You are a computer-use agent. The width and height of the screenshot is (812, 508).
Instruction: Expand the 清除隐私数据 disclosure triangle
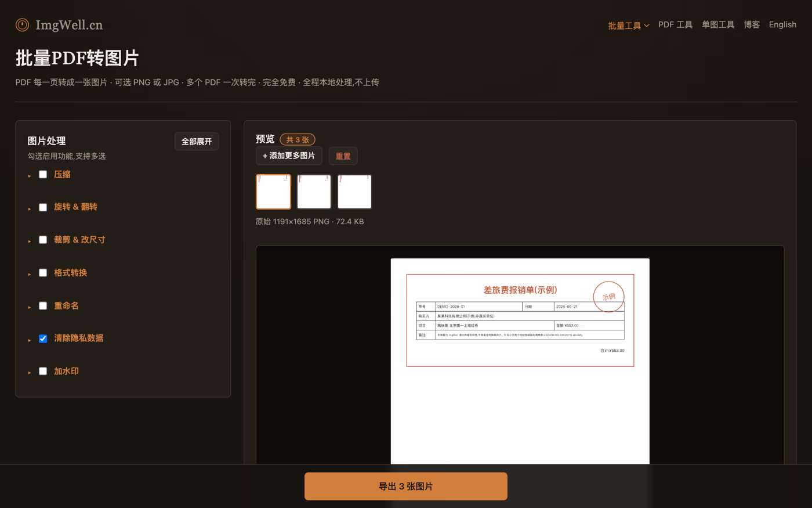coord(30,340)
